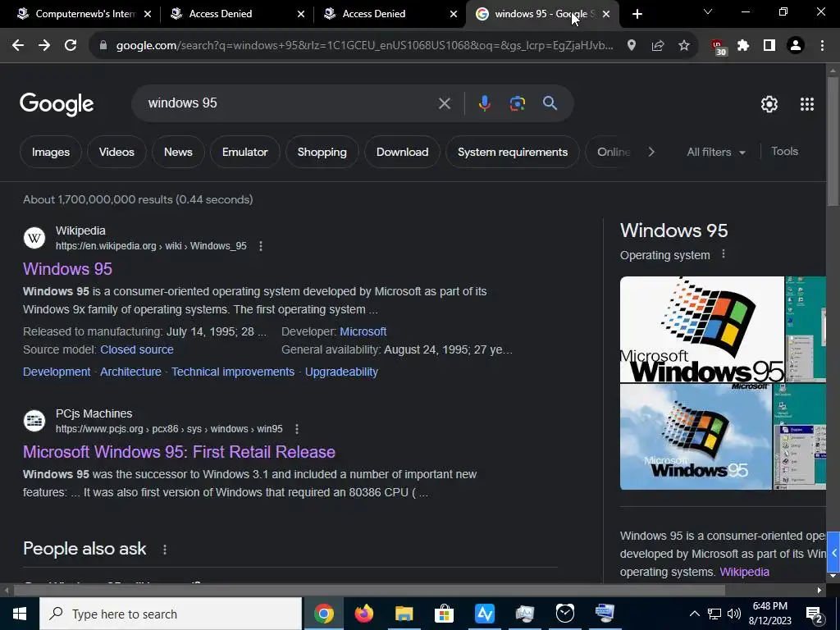
Task: Open the Extensions puzzle-piece menu
Action: pyautogui.click(x=743, y=46)
